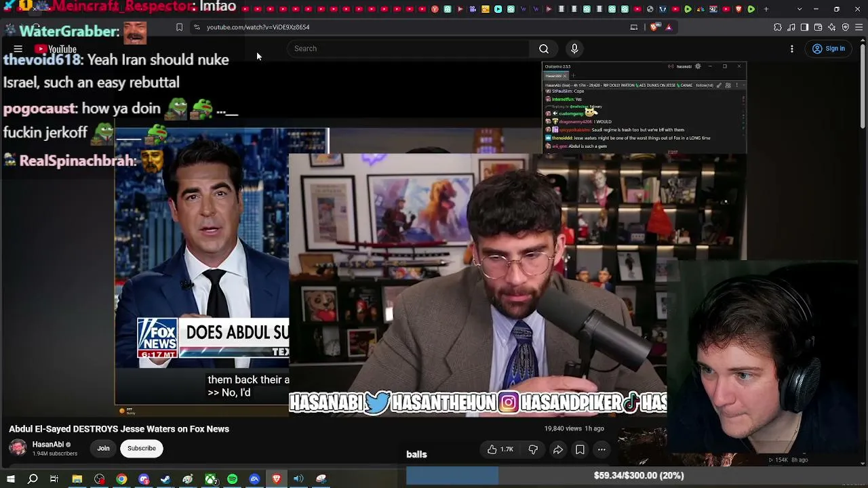The height and width of the screenshot is (488, 868).
Task: Switch to the 270toWin browser tab
Action: tap(713, 9)
